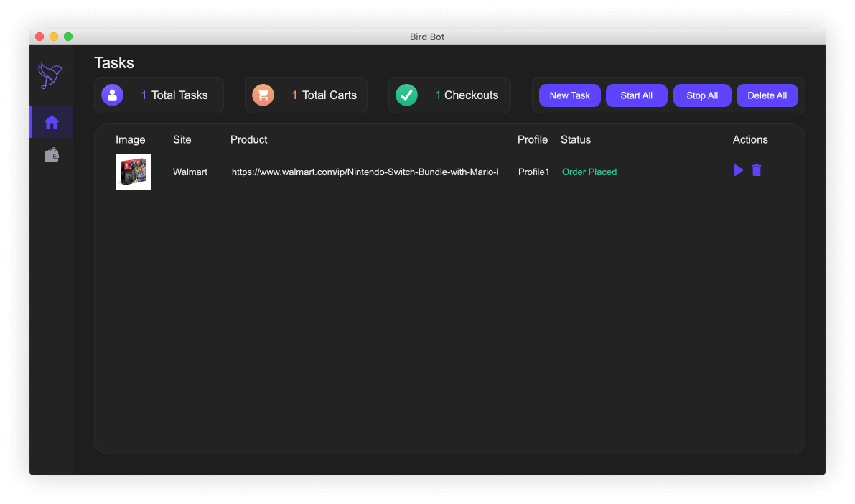Click the Total Carts shopping cart icon

point(263,95)
